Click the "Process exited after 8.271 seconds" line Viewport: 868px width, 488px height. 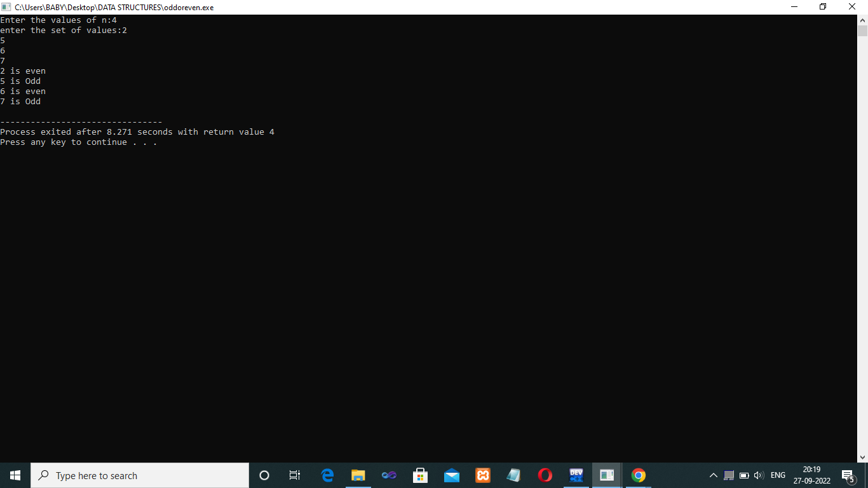137,132
